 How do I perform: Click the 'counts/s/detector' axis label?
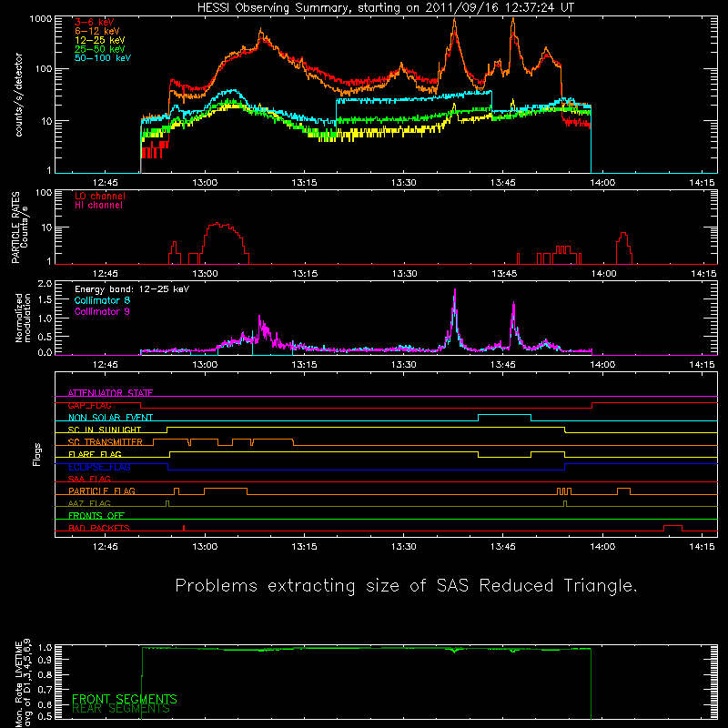pos(19,95)
